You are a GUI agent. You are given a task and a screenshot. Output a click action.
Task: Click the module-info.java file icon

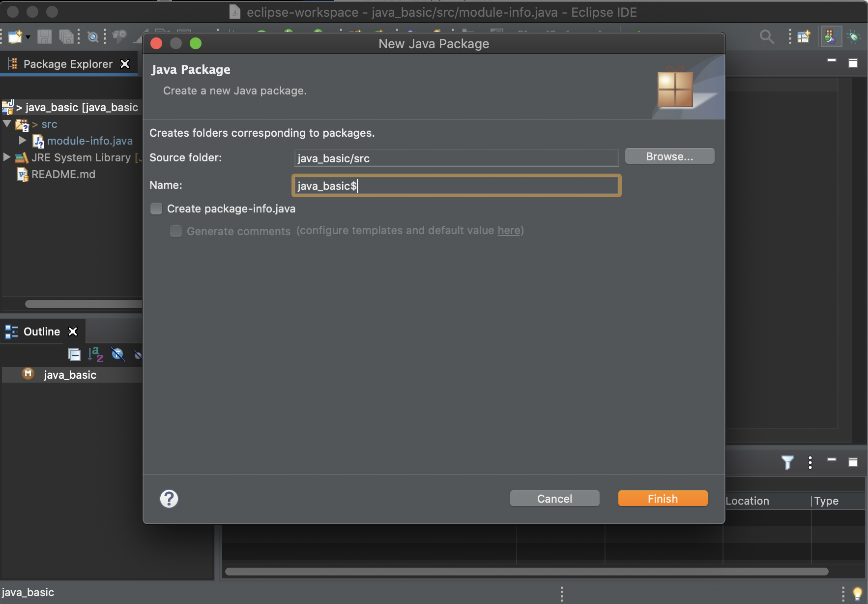click(x=38, y=141)
